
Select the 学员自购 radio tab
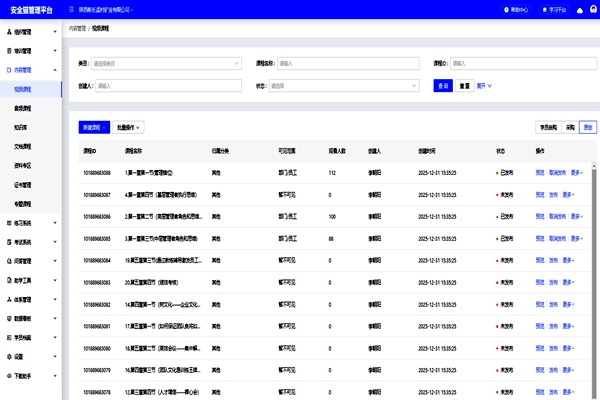tap(549, 127)
